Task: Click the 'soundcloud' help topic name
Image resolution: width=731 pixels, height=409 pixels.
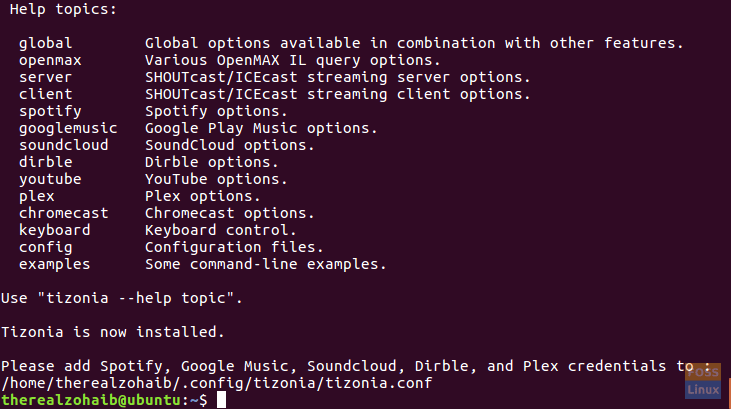Action: tap(64, 145)
